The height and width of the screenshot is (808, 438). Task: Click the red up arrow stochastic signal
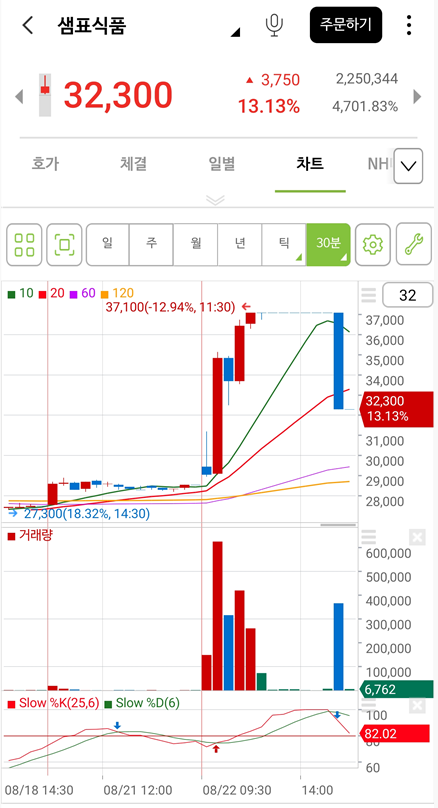pyautogui.click(x=216, y=748)
